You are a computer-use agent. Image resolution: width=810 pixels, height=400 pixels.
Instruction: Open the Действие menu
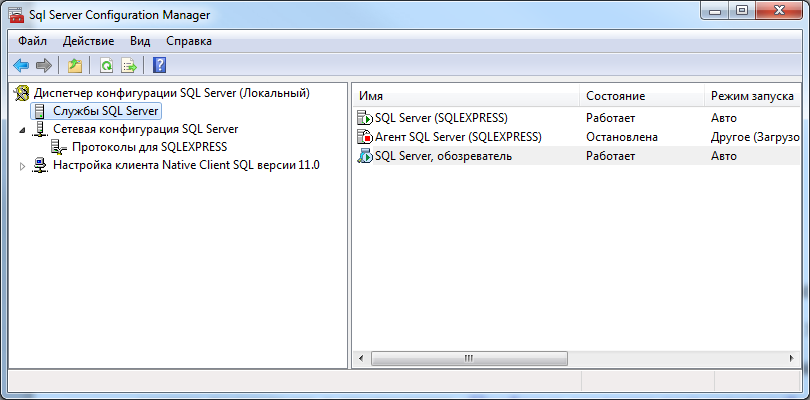click(88, 41)
